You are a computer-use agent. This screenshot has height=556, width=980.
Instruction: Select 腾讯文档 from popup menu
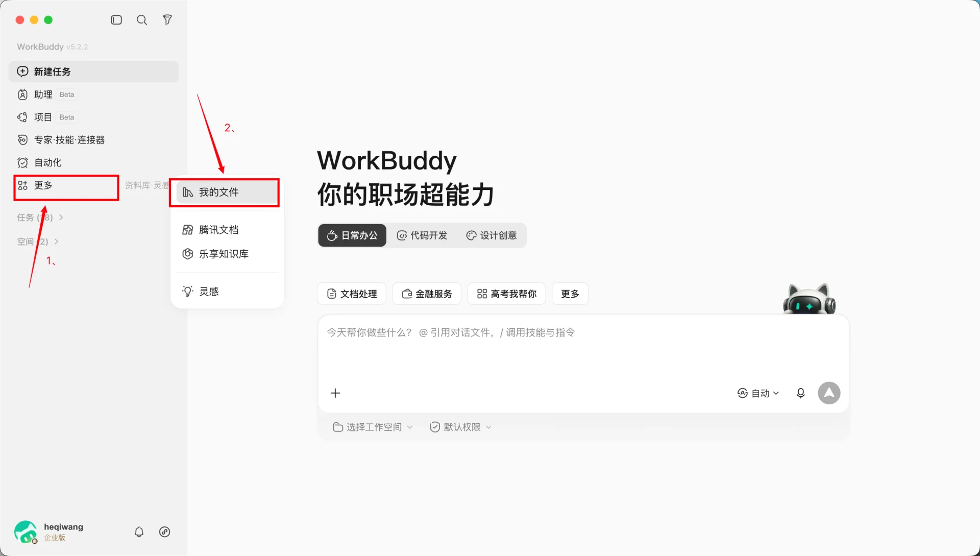pos(227,230)
